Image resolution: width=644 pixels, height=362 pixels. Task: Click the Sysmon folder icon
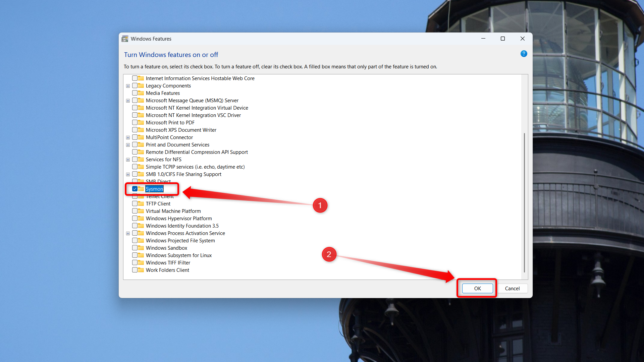141,189
